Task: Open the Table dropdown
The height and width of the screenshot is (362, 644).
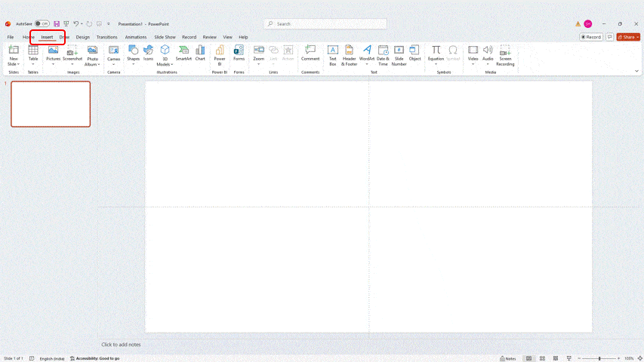Action: 33,64
